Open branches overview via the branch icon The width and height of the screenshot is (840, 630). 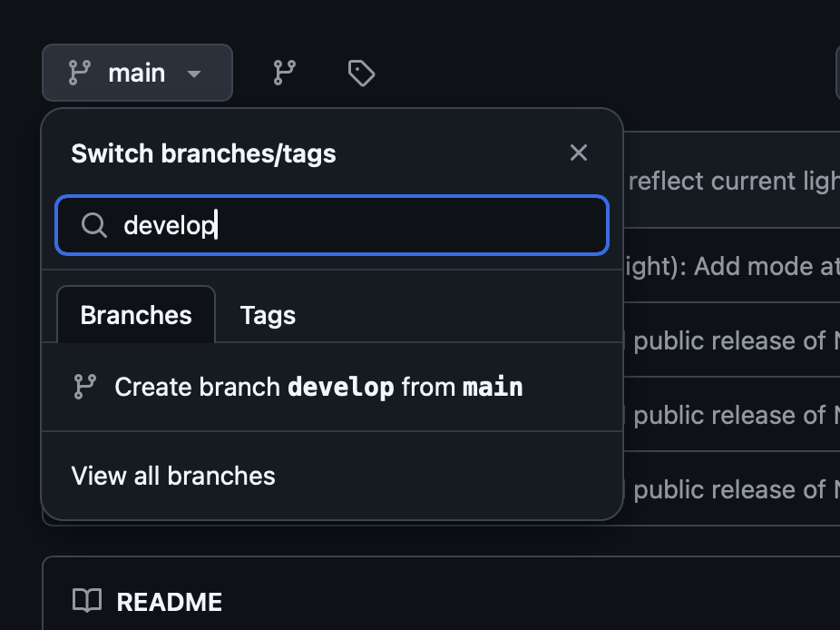pyautogui.click(x=285, y=73)
